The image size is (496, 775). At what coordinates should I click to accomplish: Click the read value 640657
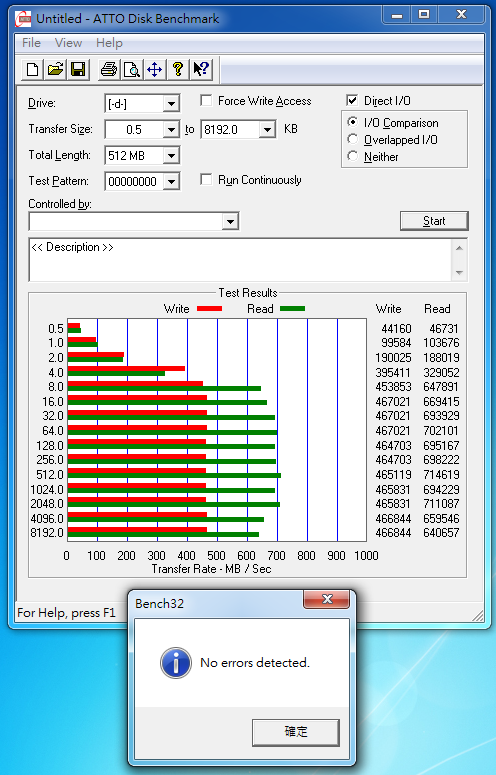tap(441, 533)
